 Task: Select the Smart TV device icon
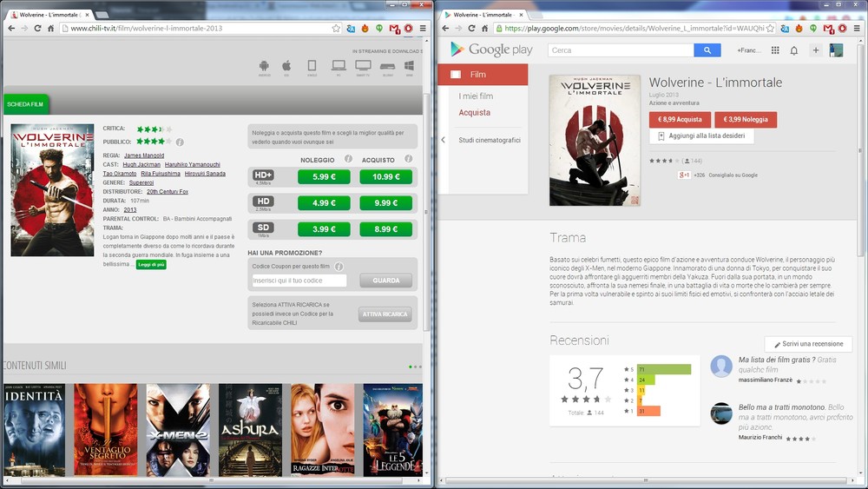[363, 66]
